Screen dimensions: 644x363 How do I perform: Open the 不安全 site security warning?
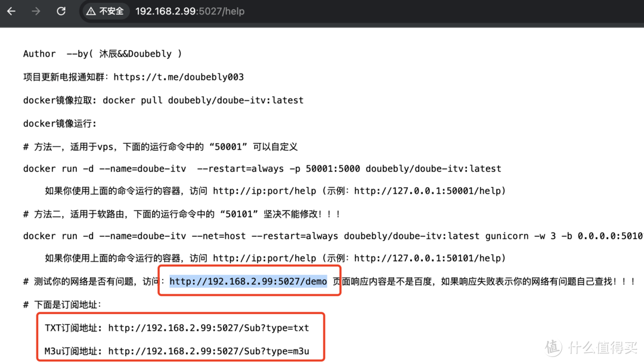tap(105, 11)
